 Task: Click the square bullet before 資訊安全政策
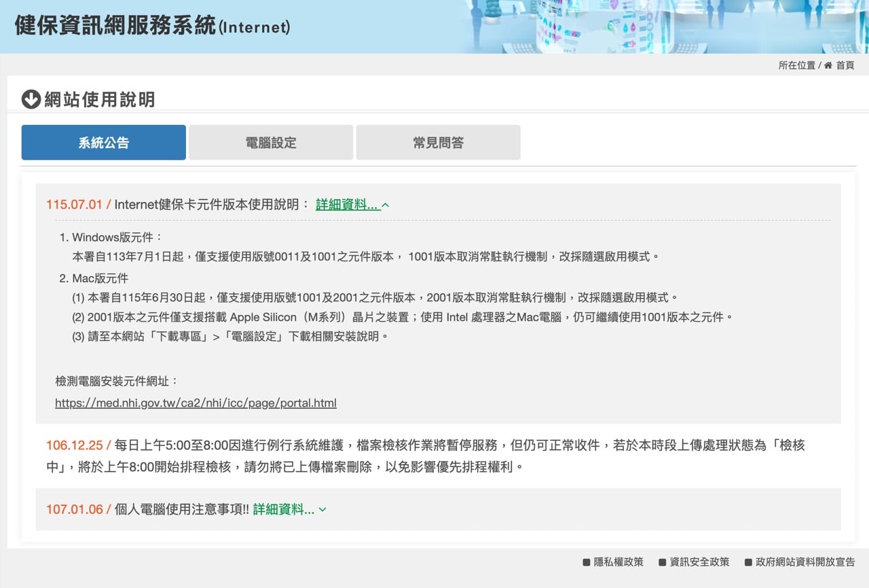(x=662, y=562)
